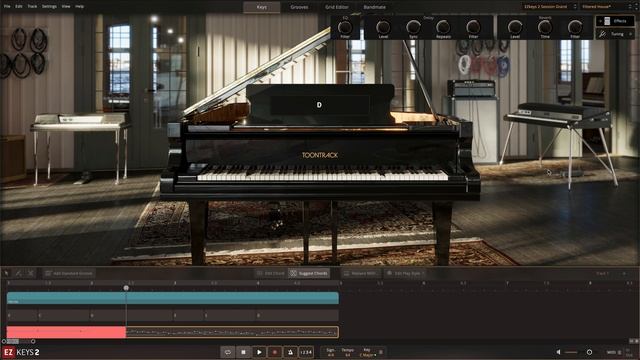Collapse the Effects panel
The width and height of the screenshot is (640, 360).
[x=616, y=21]
